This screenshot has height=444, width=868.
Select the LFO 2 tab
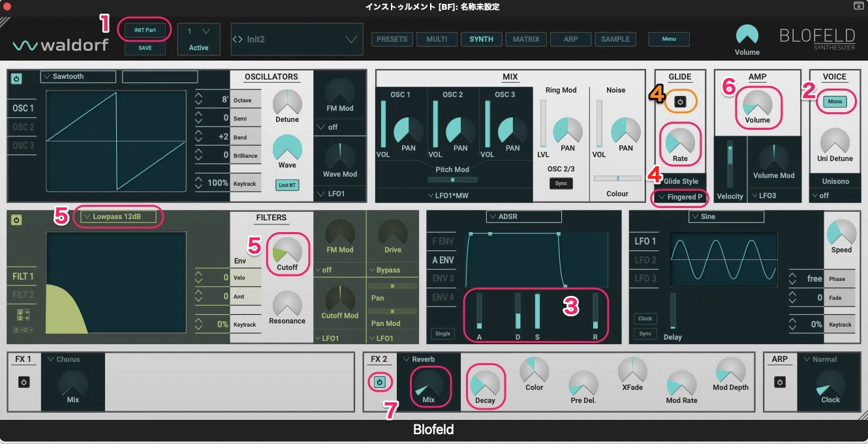pyautogui.click(x=645, y=260)
